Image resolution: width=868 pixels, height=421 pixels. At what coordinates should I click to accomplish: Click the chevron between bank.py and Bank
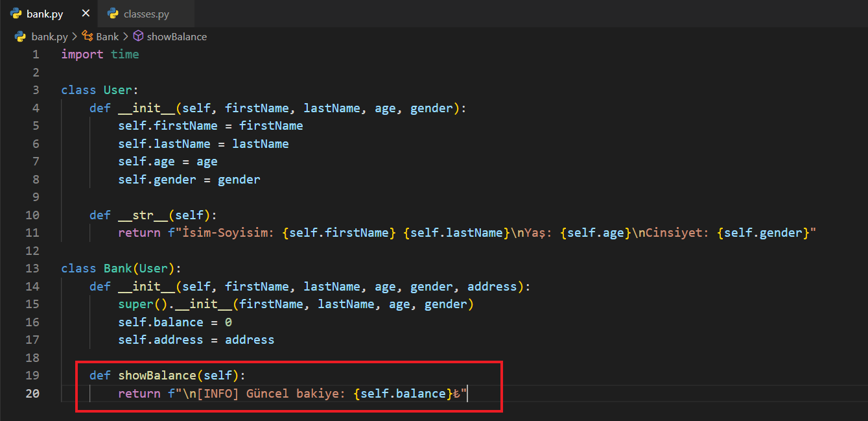pos(75,37)
